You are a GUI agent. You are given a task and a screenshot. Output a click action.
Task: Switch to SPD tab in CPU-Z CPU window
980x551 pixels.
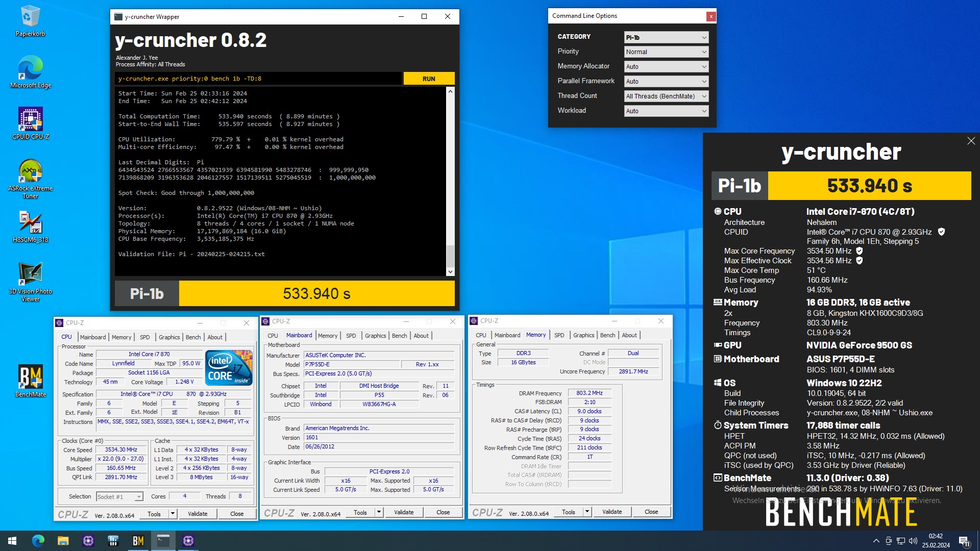(145, 337)
